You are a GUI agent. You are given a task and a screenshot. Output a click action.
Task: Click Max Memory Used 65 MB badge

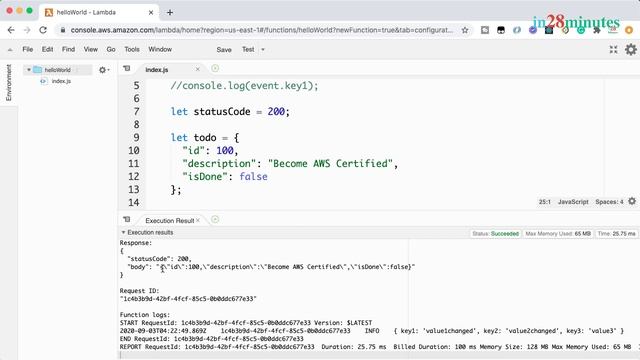[558, 234]
